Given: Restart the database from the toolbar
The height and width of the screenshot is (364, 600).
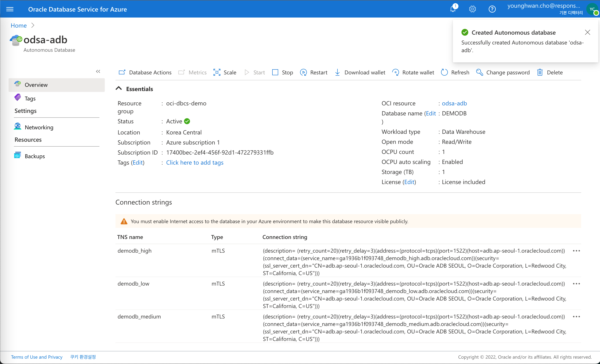Looking at the screenshot, I should tap(314, 72).
